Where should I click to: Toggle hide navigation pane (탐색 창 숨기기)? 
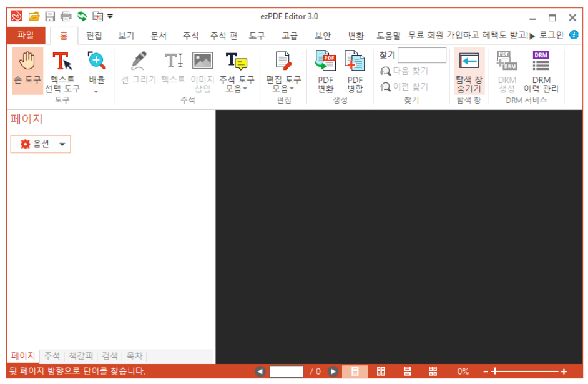tap(469, 71)
